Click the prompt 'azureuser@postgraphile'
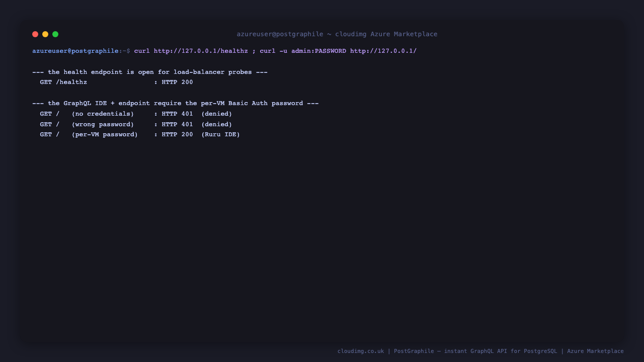The height and width of the screenshot is (362, 644). coord(75,51)
